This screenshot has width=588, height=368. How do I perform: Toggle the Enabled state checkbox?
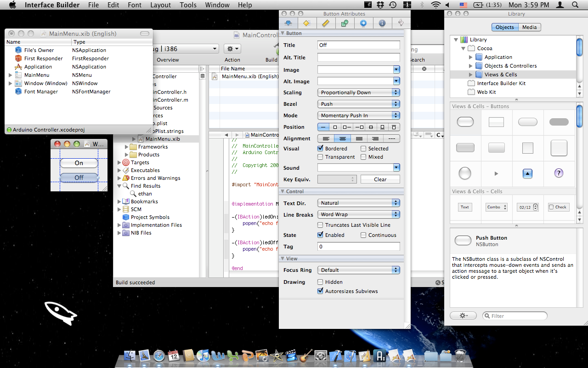coord(321,235)
